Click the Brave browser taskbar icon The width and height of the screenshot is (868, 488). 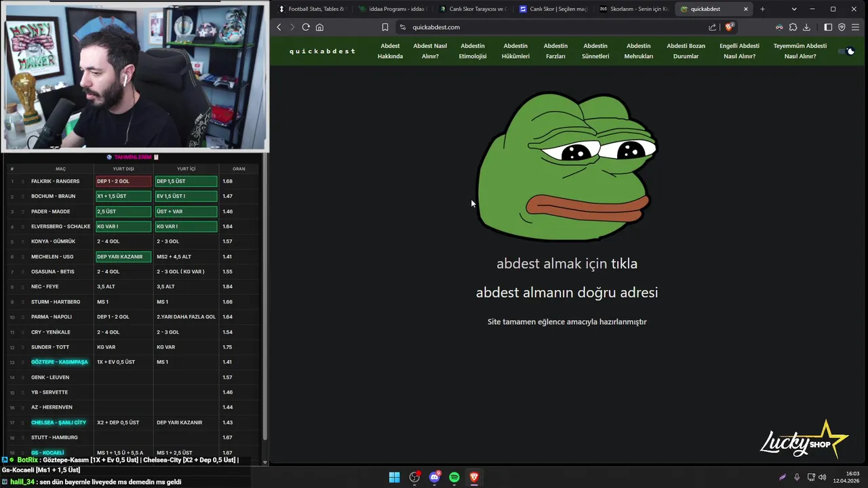[474, 477]
